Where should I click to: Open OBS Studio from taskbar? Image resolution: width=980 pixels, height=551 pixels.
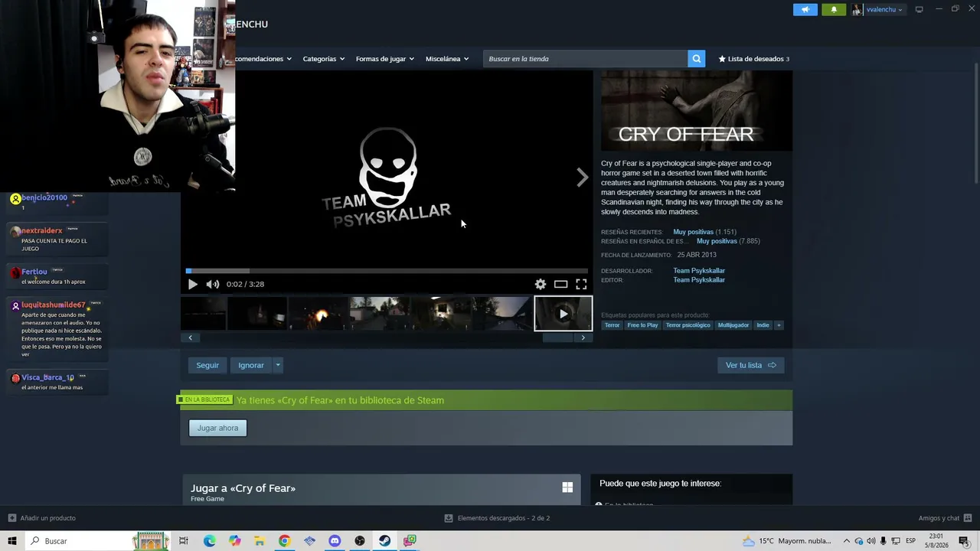pos(360,541)
